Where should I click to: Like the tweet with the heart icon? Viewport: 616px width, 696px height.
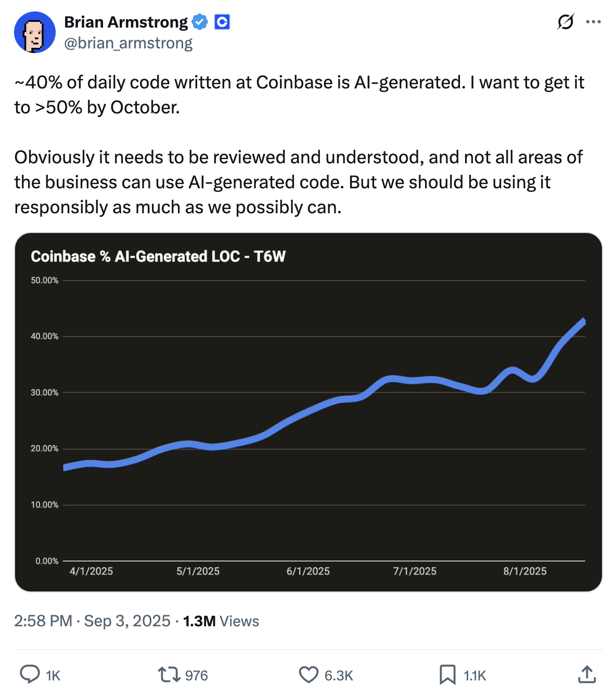(x=309, y=675)
